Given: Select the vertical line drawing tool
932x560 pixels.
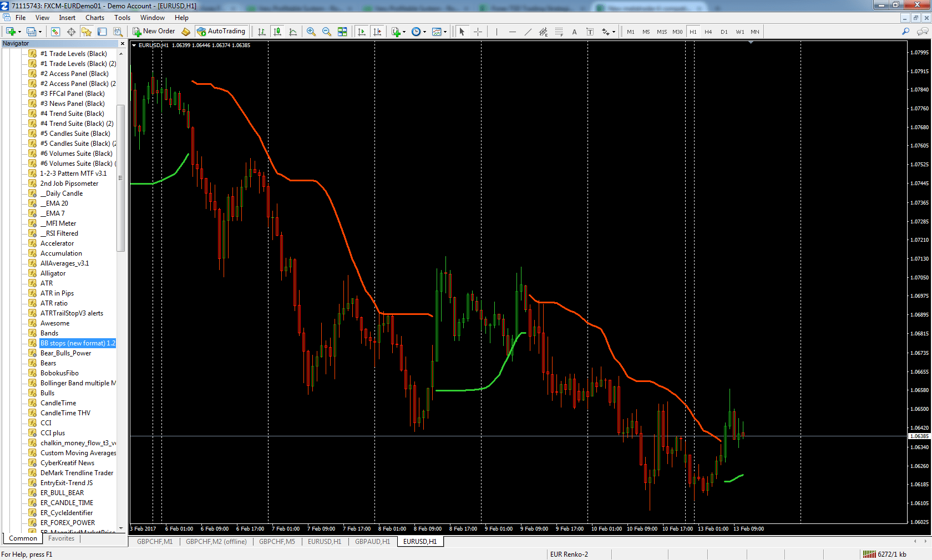Looking at the screenshot, I should pyautogui.click(x=497, y=32).
